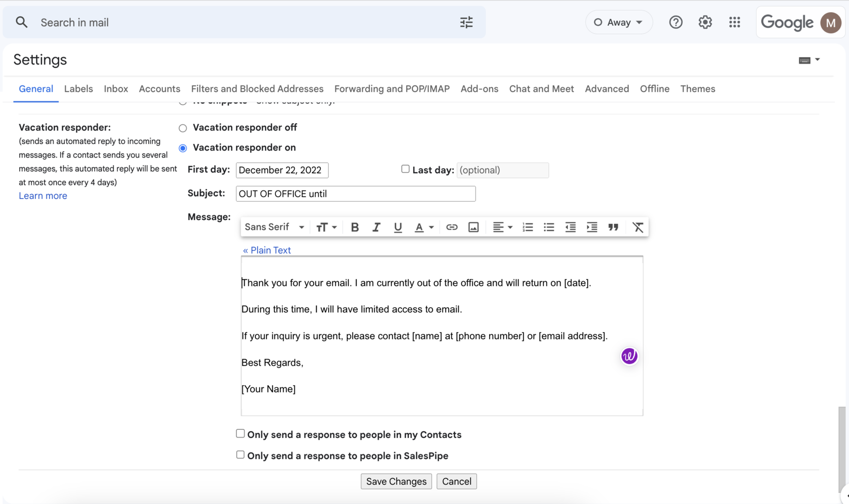The height and width of the screenshot is (504, 849).
Task: Enable the Last day checkbox
Action: tap(405, 169)
